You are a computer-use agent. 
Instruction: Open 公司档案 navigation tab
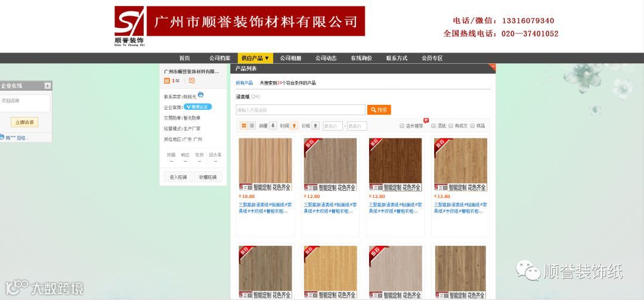(x=219, y=58)
